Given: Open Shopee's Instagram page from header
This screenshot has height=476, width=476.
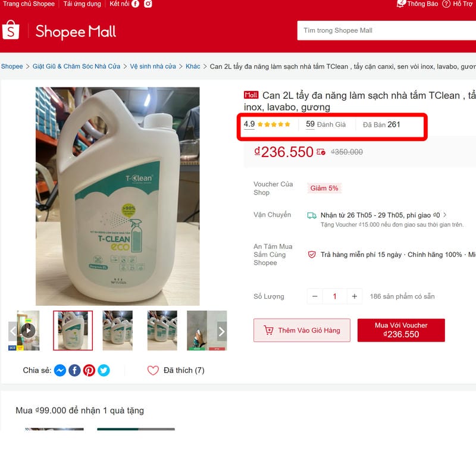Looking at the screenshot, I should (148, 4).
